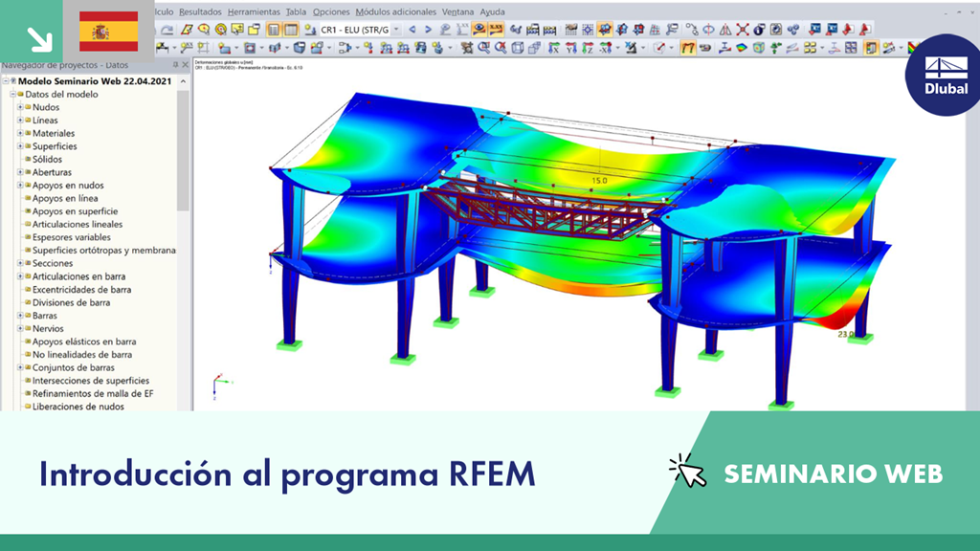Expand the Nudos tree node
980x551 pixels.
tap(21, 107)
